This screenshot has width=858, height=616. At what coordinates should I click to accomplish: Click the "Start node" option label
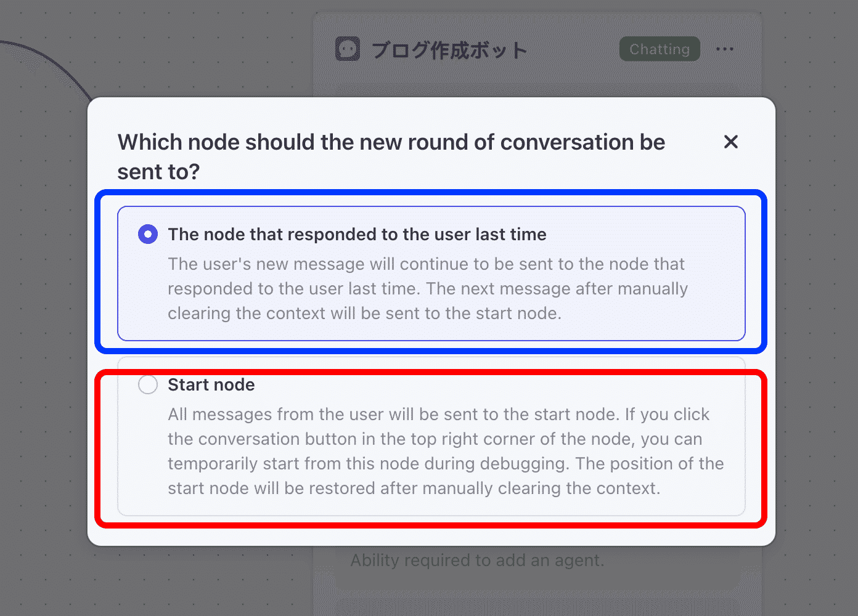tap(211, 385)
